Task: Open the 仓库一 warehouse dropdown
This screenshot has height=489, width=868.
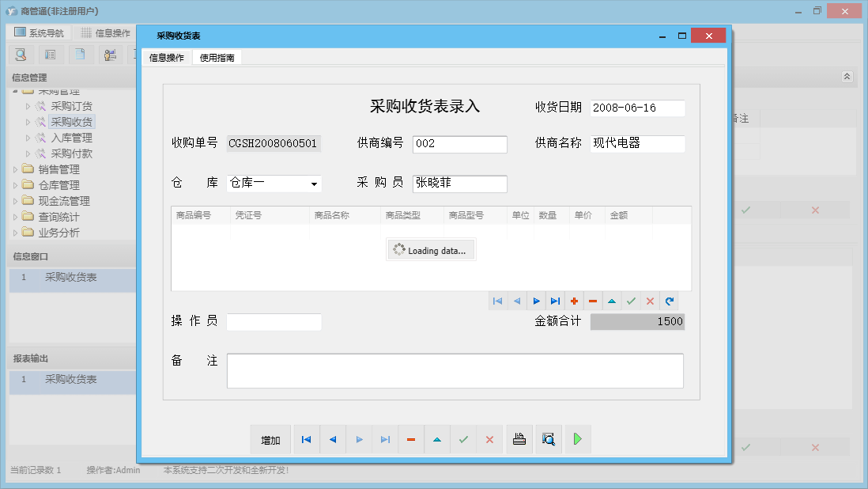Action: tap(315, 184)
